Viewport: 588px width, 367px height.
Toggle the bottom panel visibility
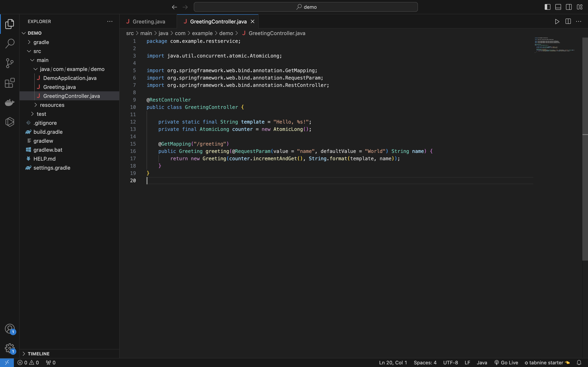(x=558, y=7)
